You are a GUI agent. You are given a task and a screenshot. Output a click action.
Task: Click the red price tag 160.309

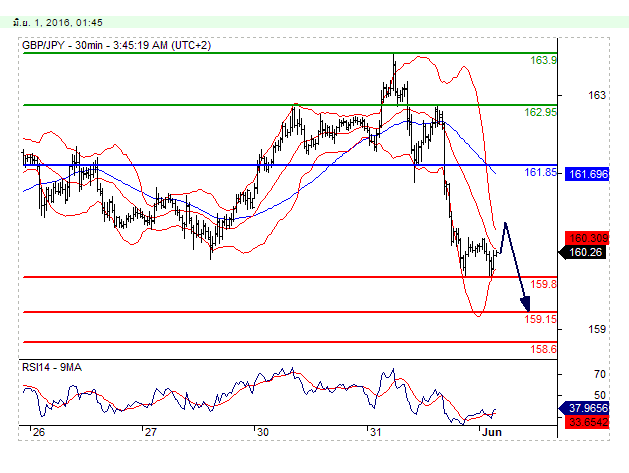click(587, 238)
